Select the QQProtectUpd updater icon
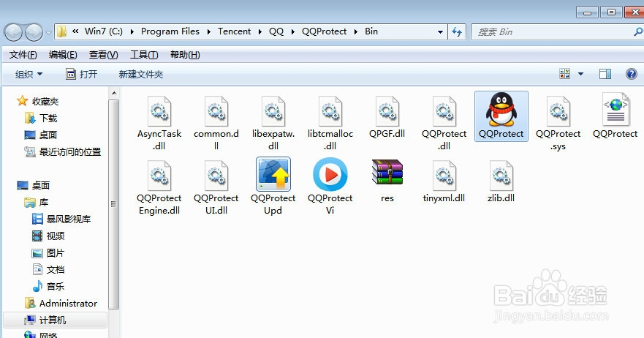The image size is (644, 338). (273, 174)
